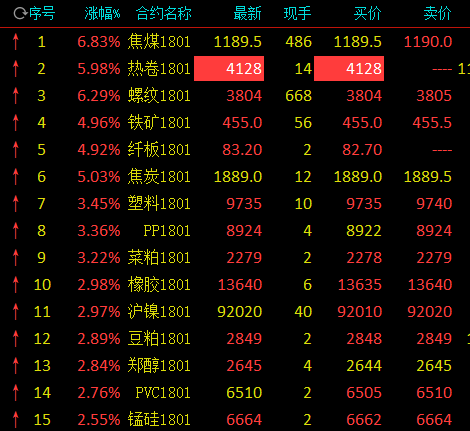Sort by the 涨幅% column header
The height and width of the screenshot is (431, 470).
[102, 14]
